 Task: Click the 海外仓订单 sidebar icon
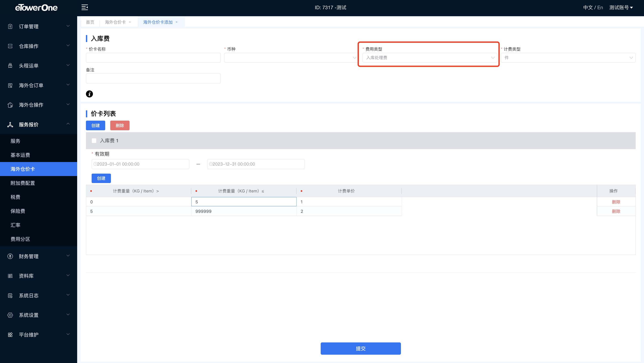pyautogui.click(x=10, y=85)
